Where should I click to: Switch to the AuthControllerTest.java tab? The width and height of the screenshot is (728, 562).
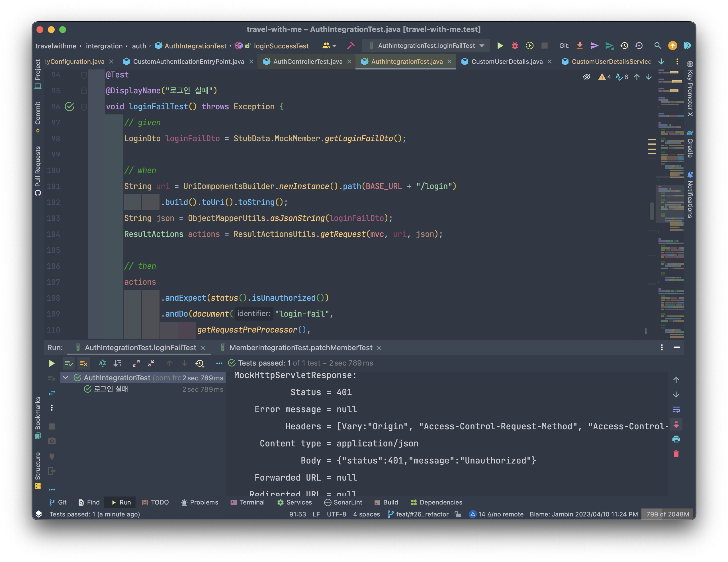307,61
